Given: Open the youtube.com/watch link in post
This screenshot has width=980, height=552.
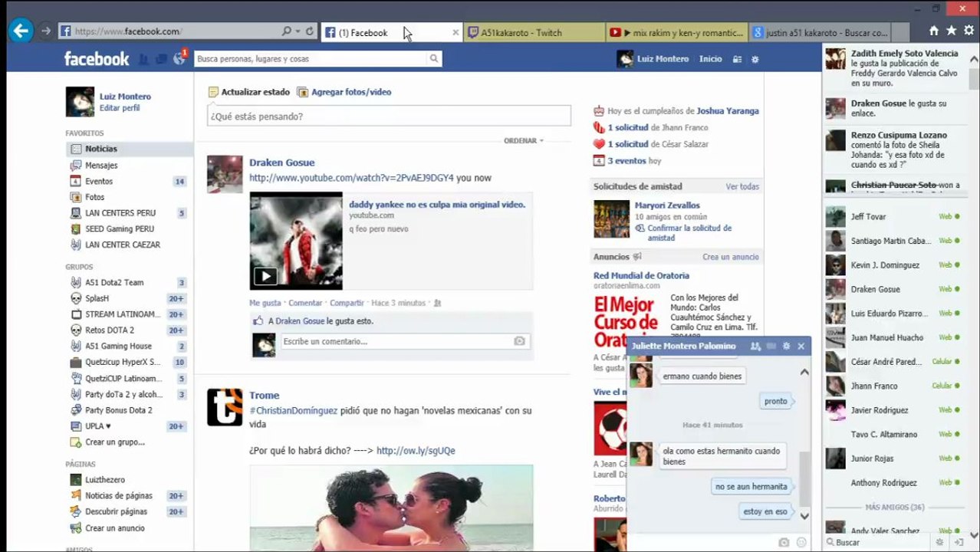Looking at the screenshot, I should [351, 178].
